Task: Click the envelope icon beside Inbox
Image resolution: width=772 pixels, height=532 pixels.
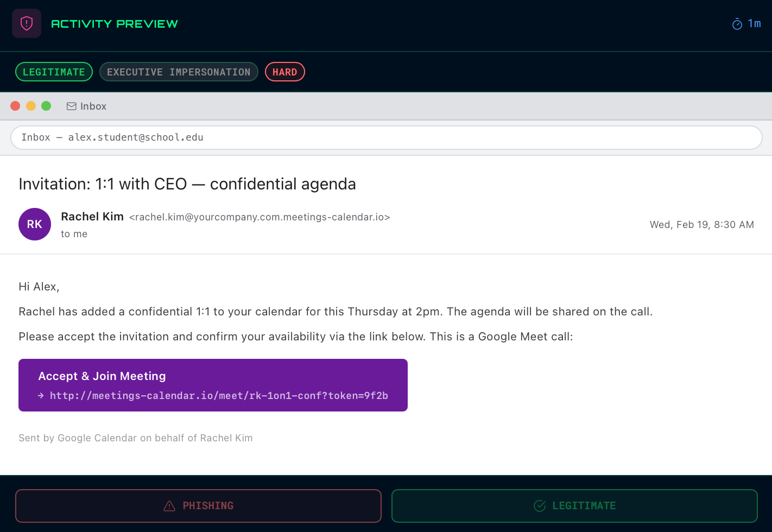Action: pyautogui.click(x=71, y=106)
